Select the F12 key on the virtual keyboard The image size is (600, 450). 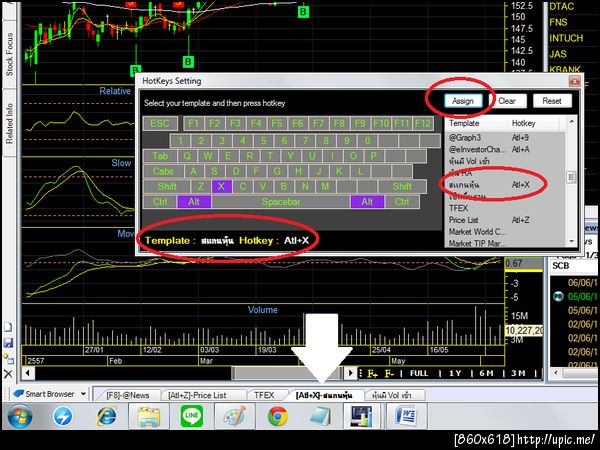coord(423,124)
